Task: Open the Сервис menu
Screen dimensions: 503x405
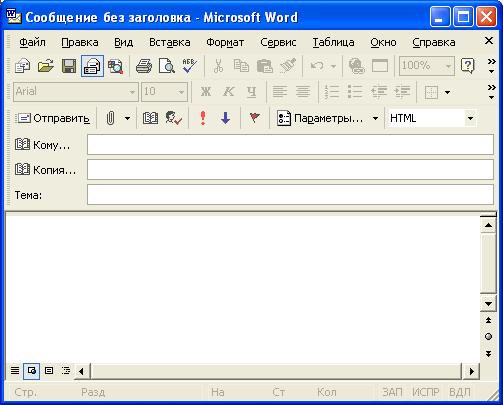Action: click(x=278, y=42)
